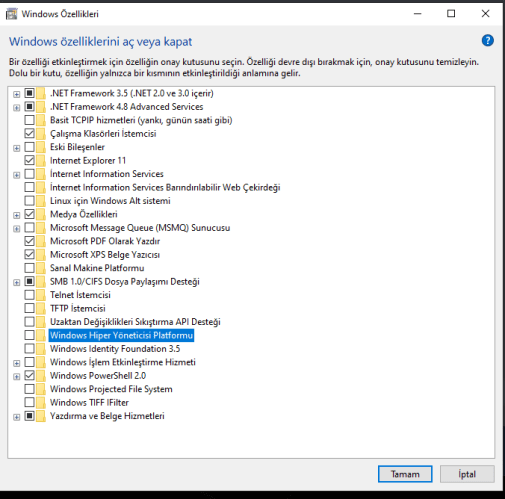Enable Telnet İstemcisi checkbox
This screenshot has width=505, height=499.
[x=29, y=295]
